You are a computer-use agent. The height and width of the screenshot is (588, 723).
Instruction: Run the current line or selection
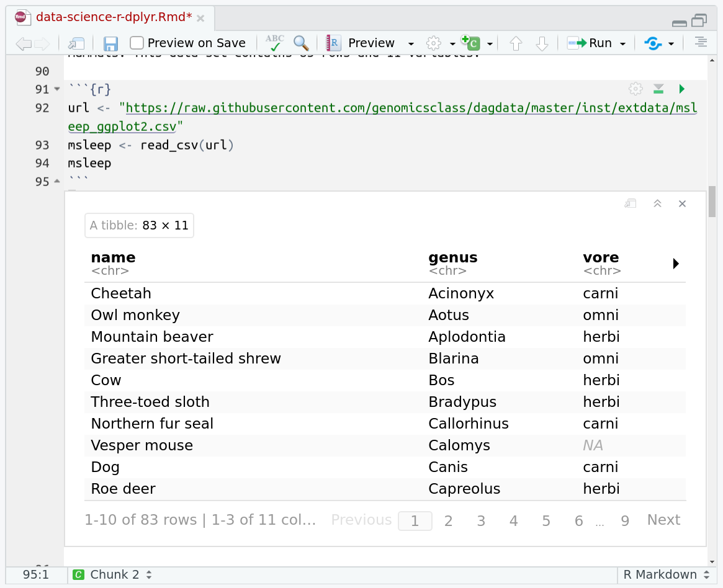pos(590,43)
